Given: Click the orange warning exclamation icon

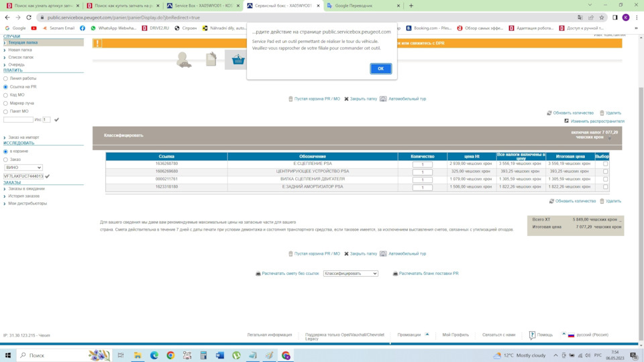Looking at the screenshot, I should [x=97, y=43].
